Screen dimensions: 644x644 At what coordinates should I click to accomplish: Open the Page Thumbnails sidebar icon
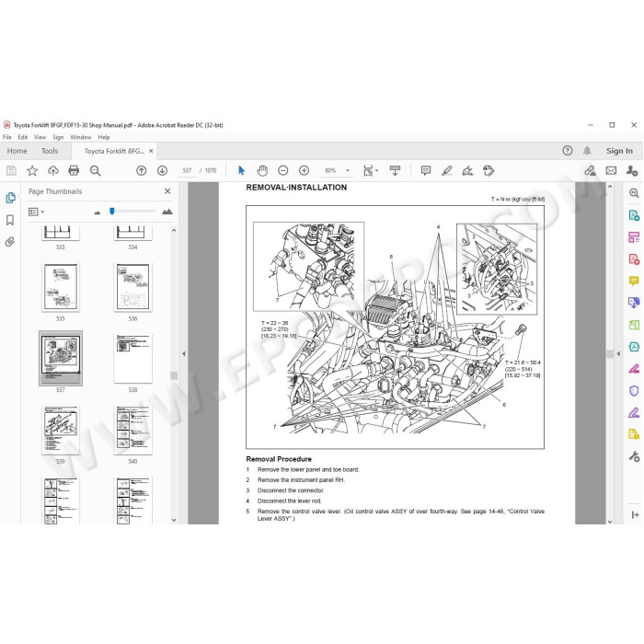click(11, 198)
